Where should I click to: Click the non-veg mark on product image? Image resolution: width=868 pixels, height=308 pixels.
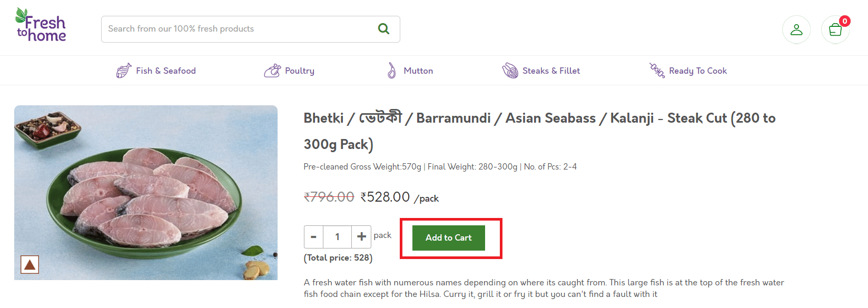coord(30,264)
